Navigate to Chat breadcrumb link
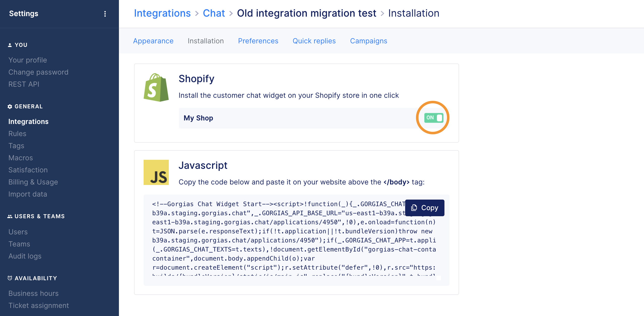This screenshot has height=316, width=644. pos(214,13)
